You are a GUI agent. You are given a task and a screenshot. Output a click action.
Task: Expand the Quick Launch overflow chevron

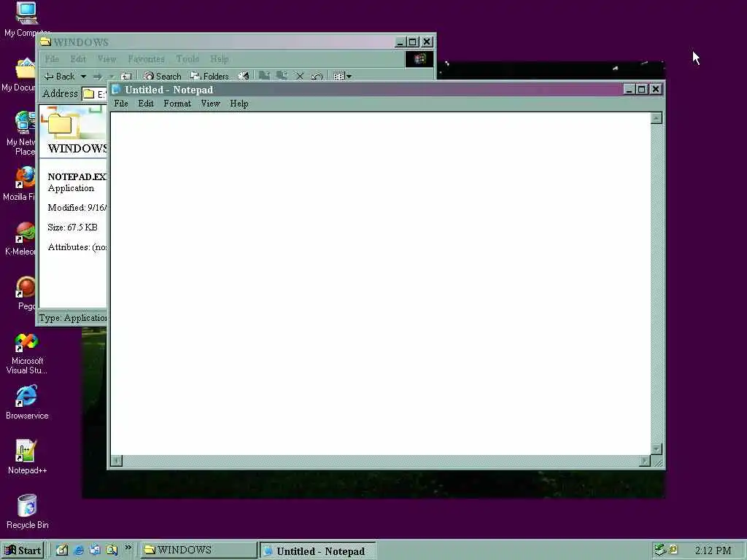[x=128, y=548]
